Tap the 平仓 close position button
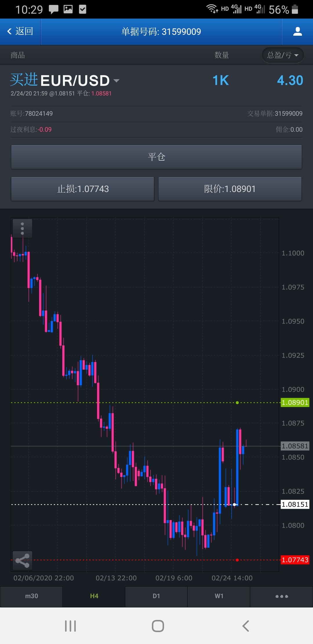 click(x=156, y=157)
